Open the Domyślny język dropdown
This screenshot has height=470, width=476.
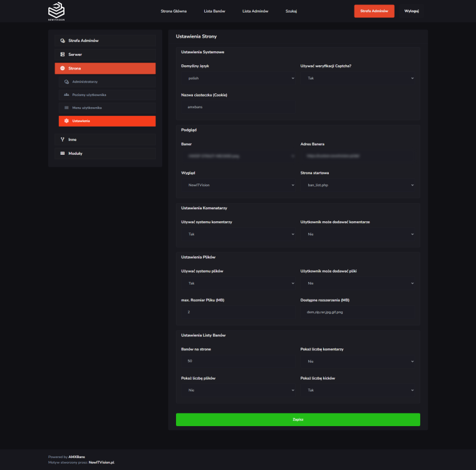pyautogui.click(x=238, y=78)
